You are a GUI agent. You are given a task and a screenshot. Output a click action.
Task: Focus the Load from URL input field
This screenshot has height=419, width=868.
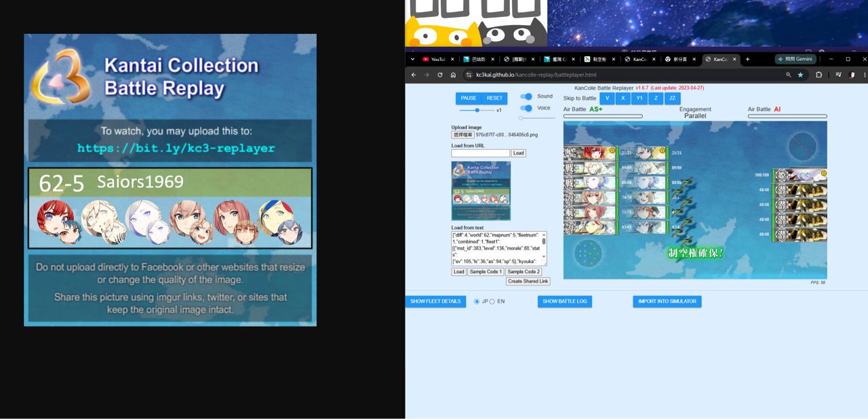click(x=481, y=153)
